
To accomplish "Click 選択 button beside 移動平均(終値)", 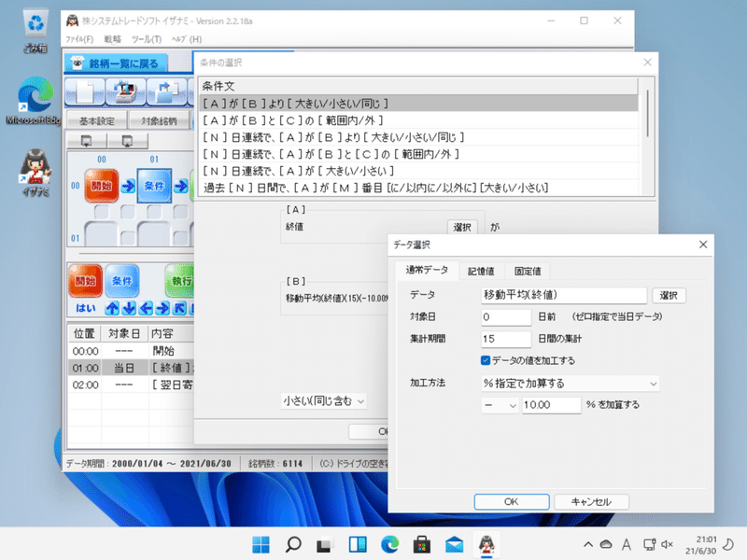I will pos(669,295).
